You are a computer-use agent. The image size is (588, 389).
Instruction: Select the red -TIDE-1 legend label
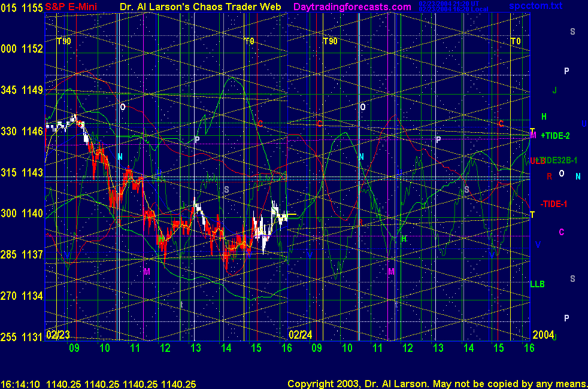coord(553,204)
